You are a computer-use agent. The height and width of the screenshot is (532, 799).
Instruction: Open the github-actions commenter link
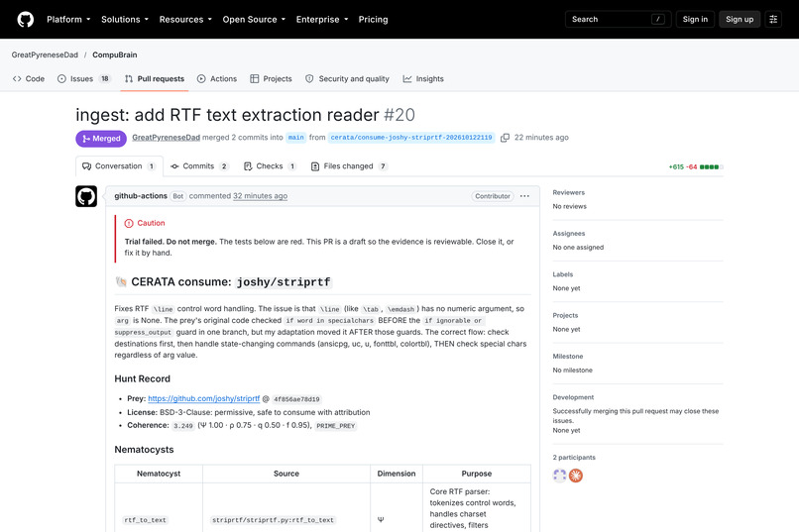[x=141, y=196]
